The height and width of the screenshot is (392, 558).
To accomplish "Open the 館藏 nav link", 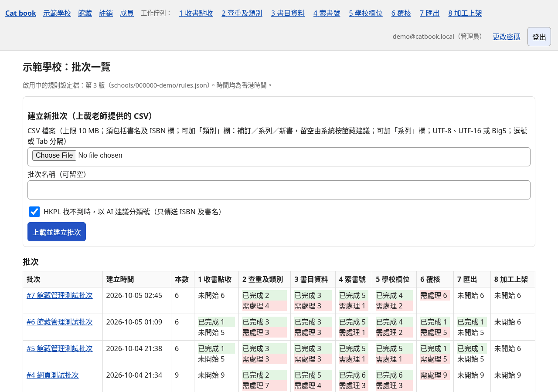I will [85, 13].
